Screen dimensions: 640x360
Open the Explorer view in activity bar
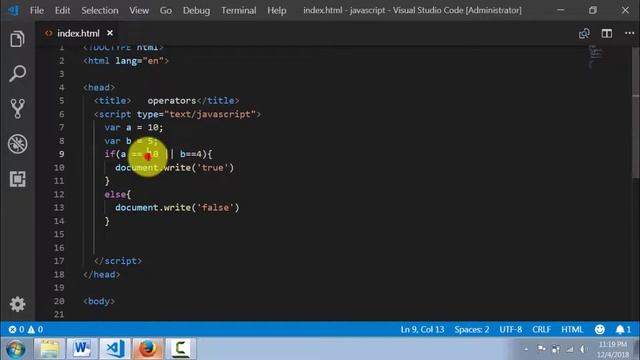[17, 39]
